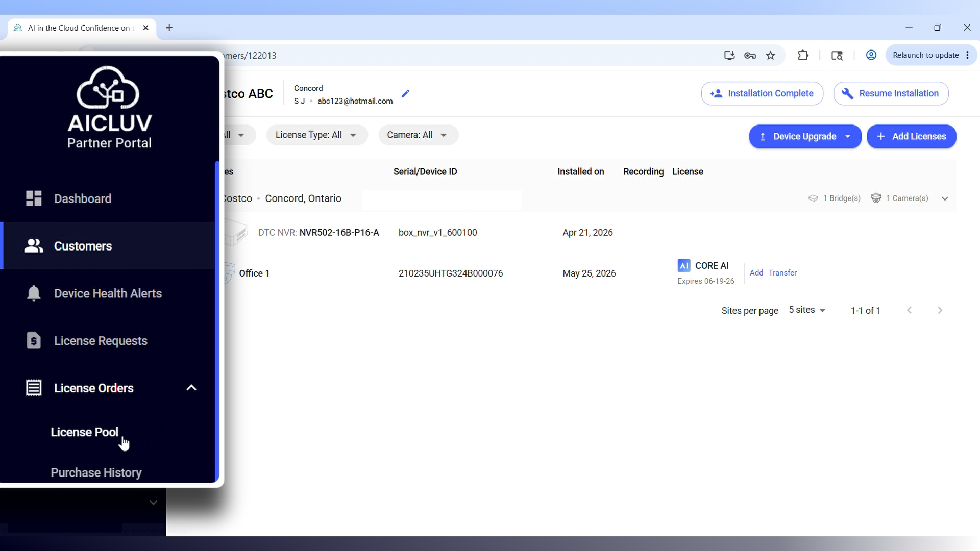Click the sidebar vertical scrollbar

[x=217, y=321]
